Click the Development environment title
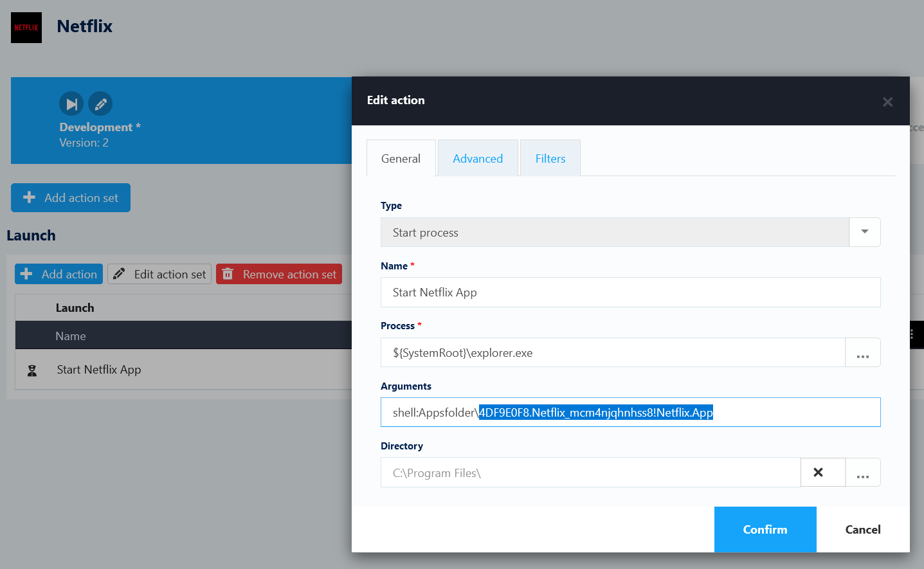 tap(100, 127)
